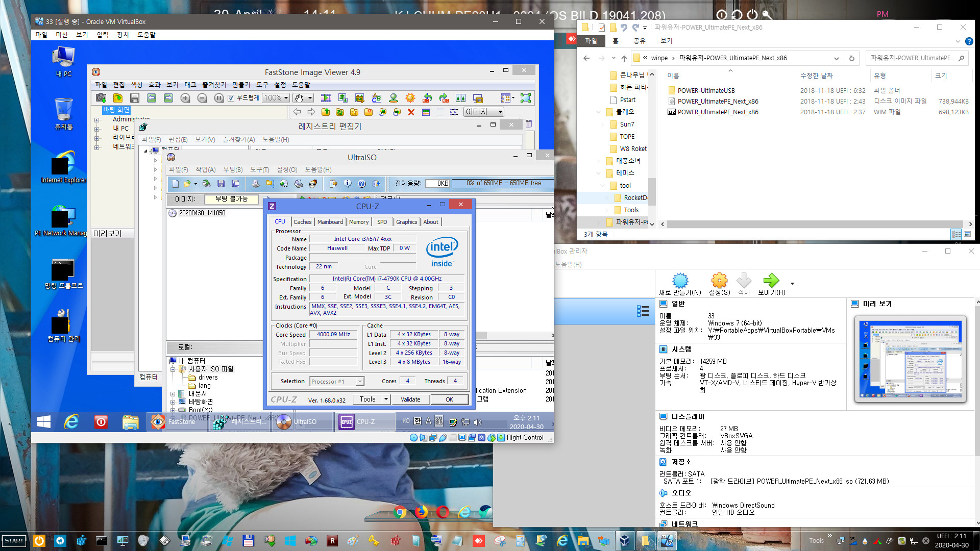The image size is (980, 551).
Task: Click FastStone next image green arrow
Action: 168,98
